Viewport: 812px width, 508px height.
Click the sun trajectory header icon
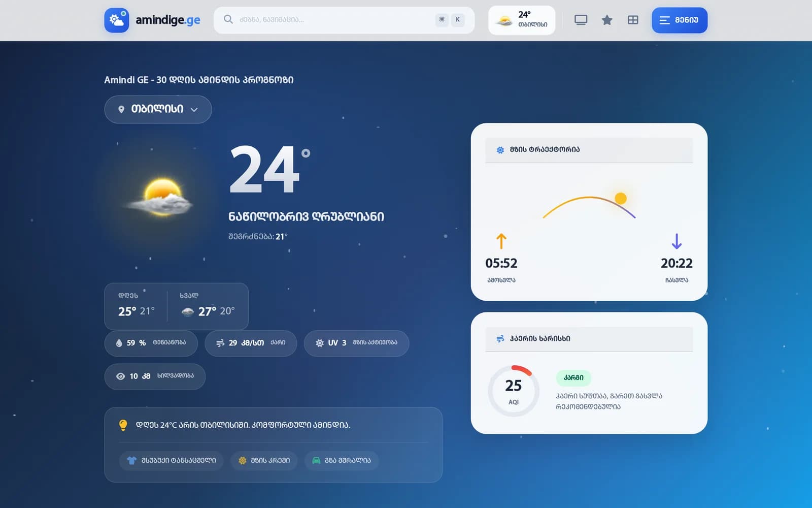[500, 150]
